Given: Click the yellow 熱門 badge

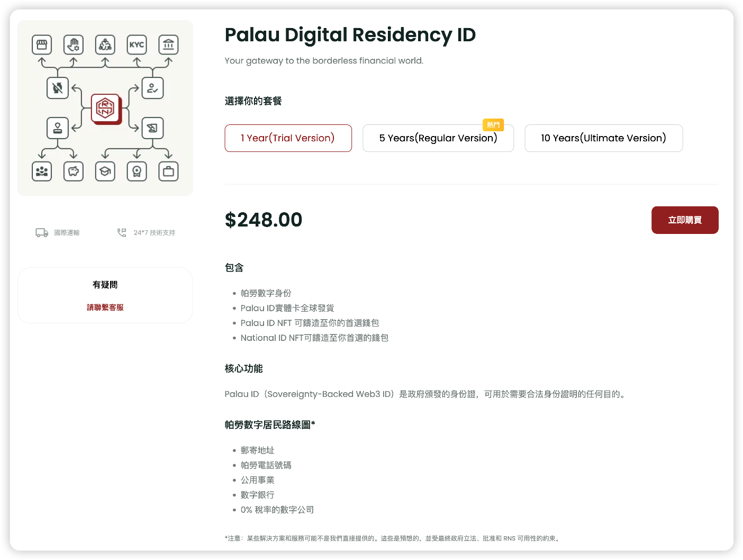Looking at the screenshot, I should 493,125.
